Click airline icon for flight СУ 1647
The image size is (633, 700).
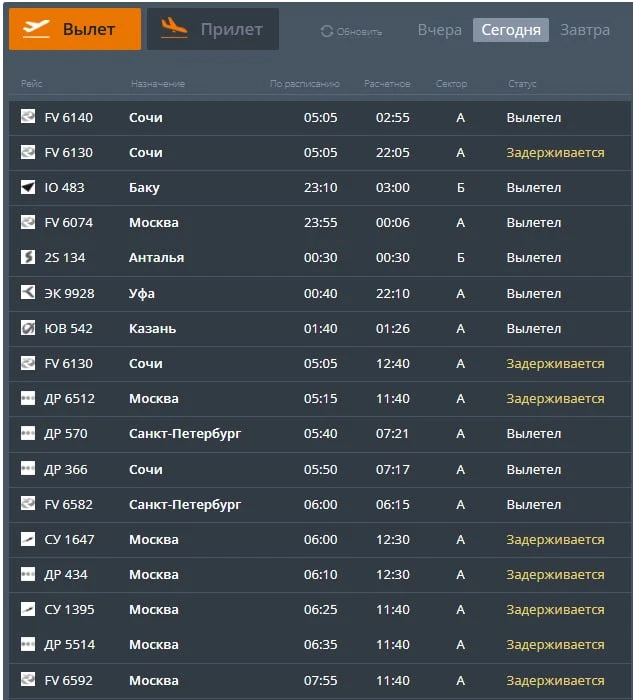pyautogui.click(x=28, y=538)
